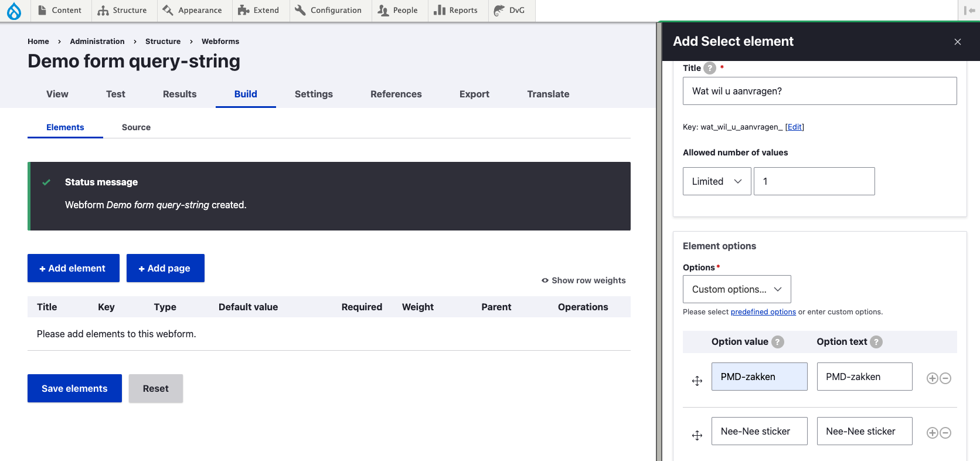Click drag handle for Nee-Nee sticker row
Image resolution: width=980 pixels, height=461 pixels.
click(x=697, y=435)
